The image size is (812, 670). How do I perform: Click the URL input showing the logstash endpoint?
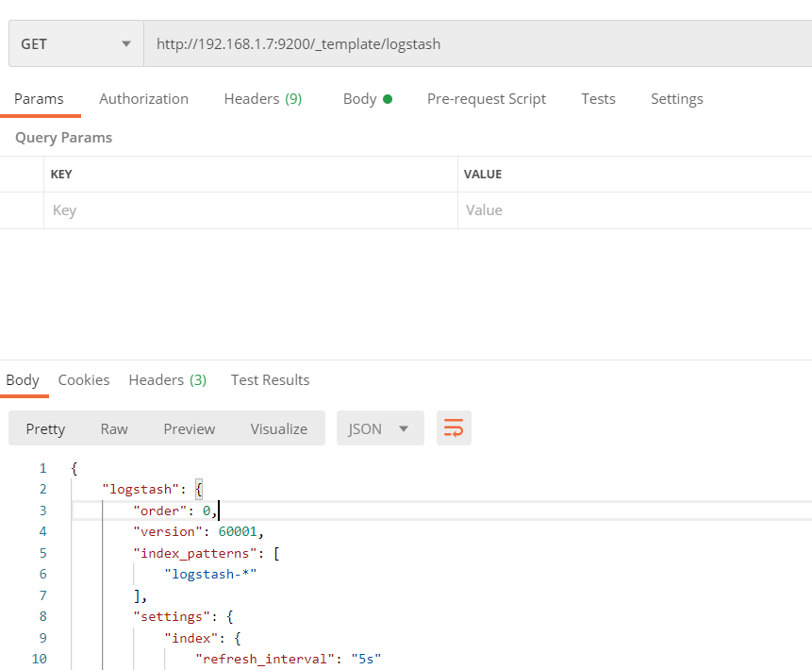click(377, 43)
